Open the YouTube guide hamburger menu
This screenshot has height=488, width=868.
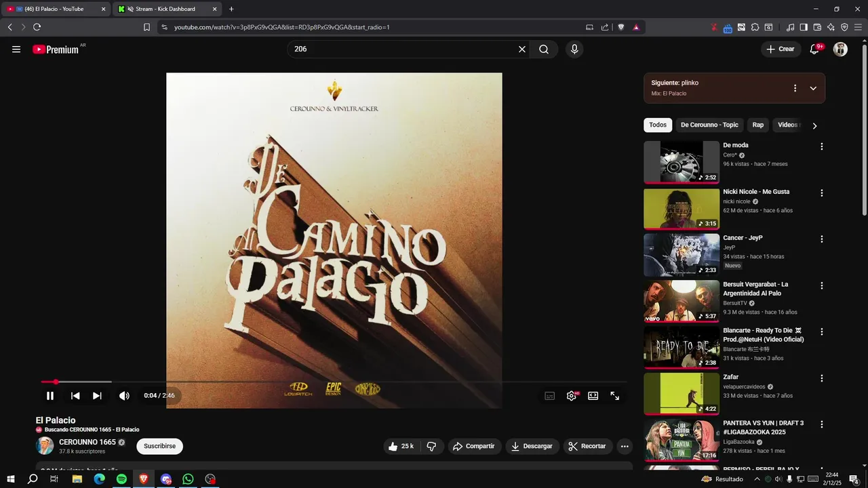pos(16,49)
